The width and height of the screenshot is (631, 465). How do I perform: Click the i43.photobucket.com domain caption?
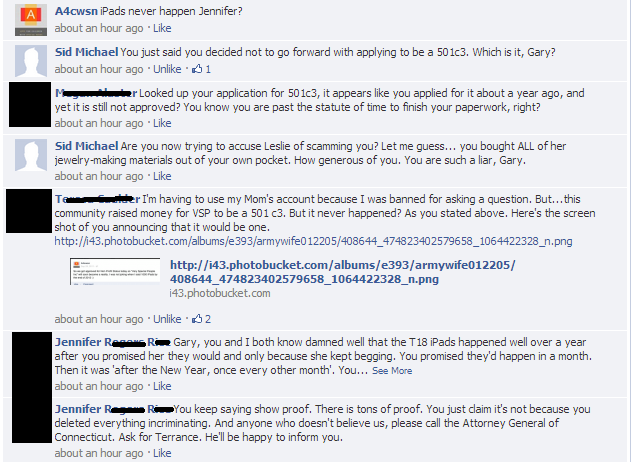pos(220,293)
